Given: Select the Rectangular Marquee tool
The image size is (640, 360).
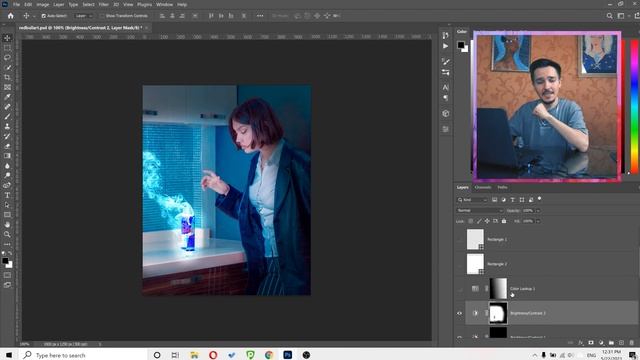Looking at the screenshot, I should click(7, 48).
